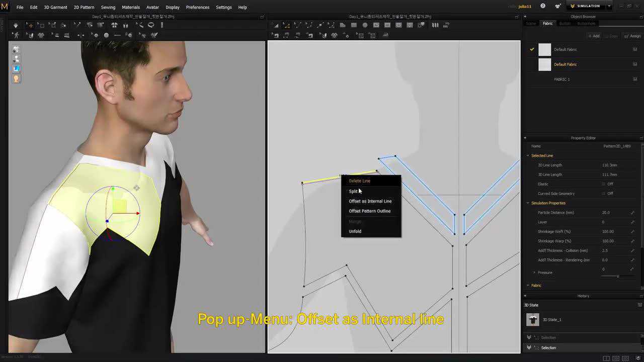Screen dimensions: 644x362
Task: Enable Curved Side Geometry checkbox
Action: click(x=604, y=194)
